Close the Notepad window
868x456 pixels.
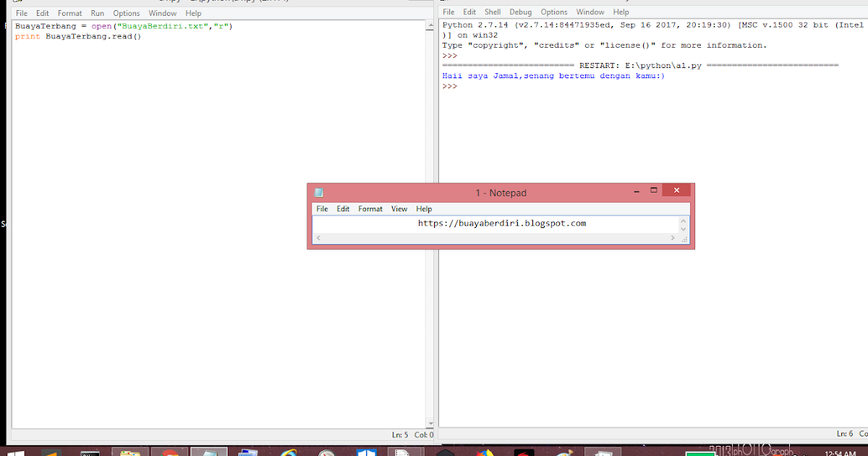(676, 190)
